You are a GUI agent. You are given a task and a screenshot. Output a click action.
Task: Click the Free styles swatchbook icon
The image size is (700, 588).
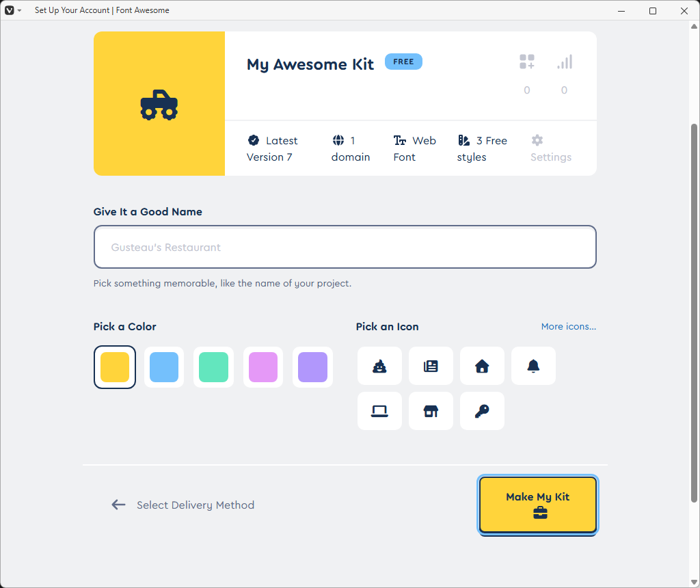[464, 140]
